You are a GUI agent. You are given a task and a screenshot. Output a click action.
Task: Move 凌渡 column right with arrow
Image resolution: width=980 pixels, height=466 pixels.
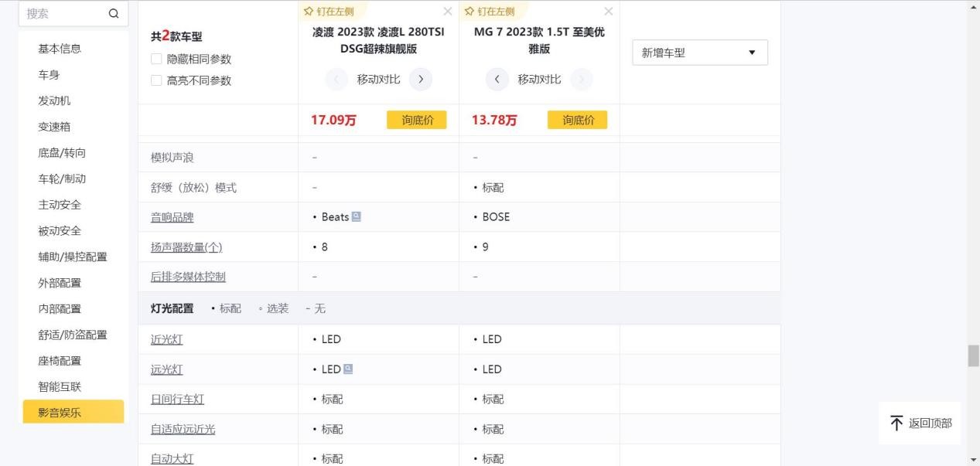421,79
